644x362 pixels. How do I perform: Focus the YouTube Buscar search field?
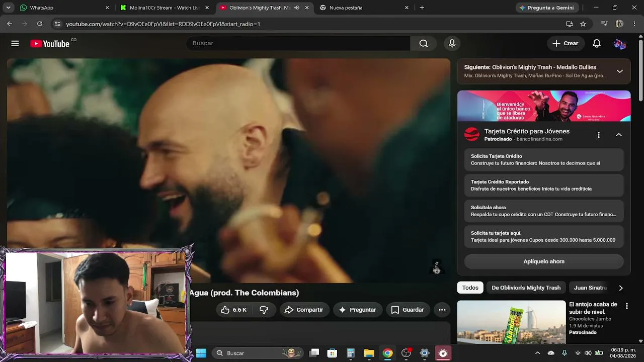point(298,43)
